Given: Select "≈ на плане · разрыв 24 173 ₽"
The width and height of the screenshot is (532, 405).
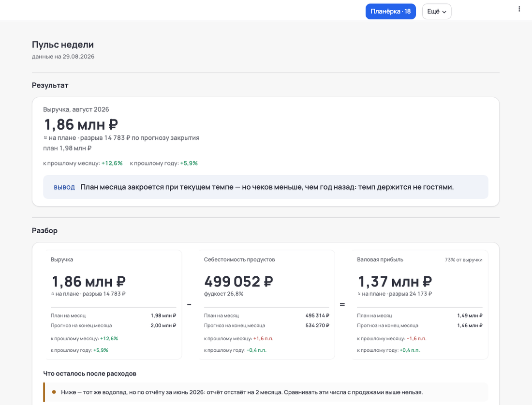Looking at the screenshot, I should pos(395,294).
